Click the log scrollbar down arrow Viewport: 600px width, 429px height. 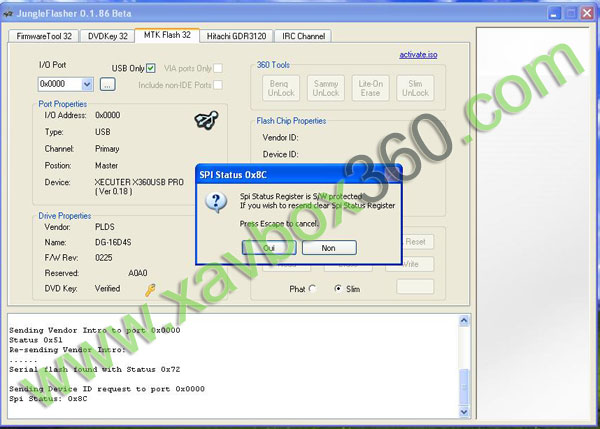[464, 412]
